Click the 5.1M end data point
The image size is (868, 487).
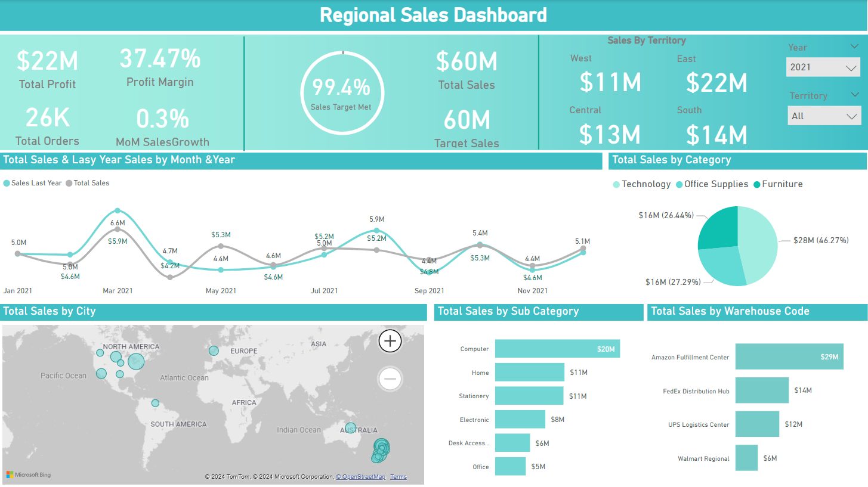pyautogui.click(x=584, y=248)
